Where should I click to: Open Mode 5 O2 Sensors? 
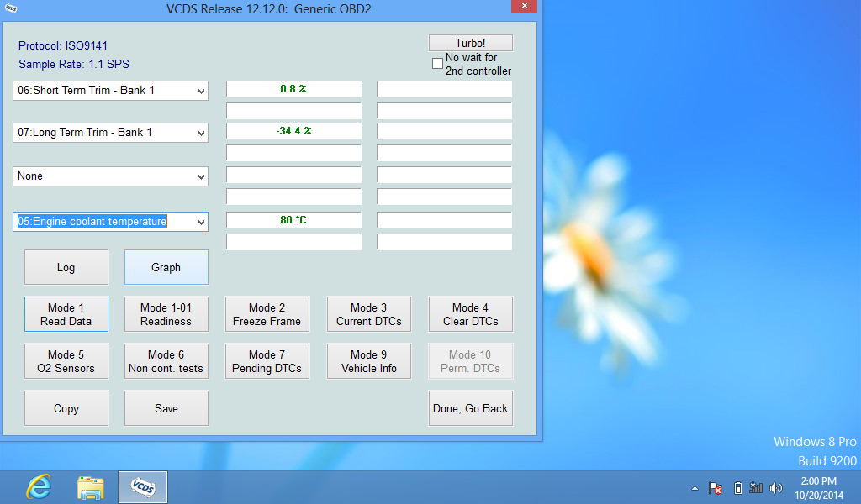(x=66, y=361)
